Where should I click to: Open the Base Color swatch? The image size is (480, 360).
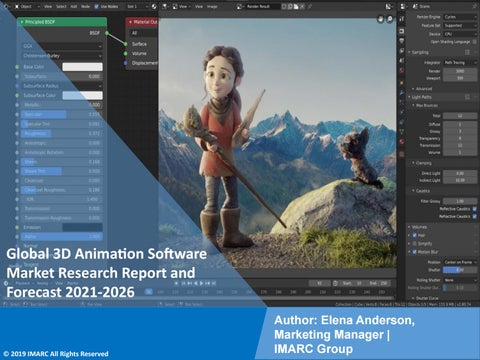click(82, 67)
